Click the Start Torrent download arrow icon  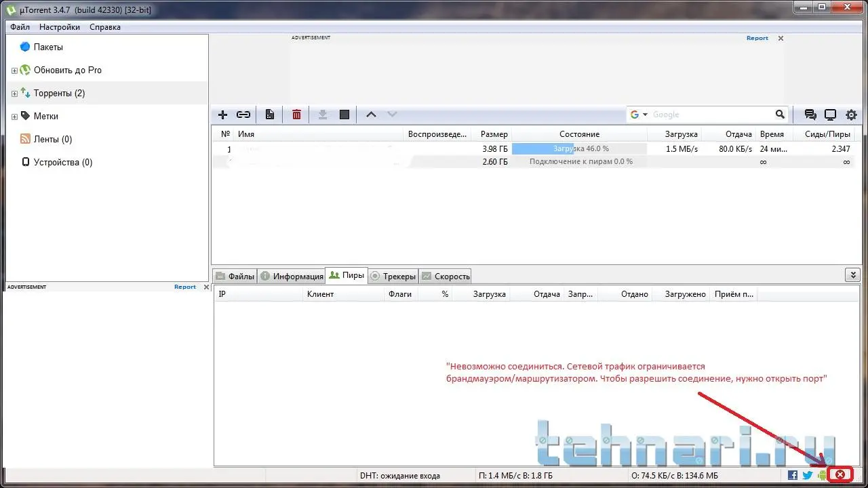tap(323, 115)
